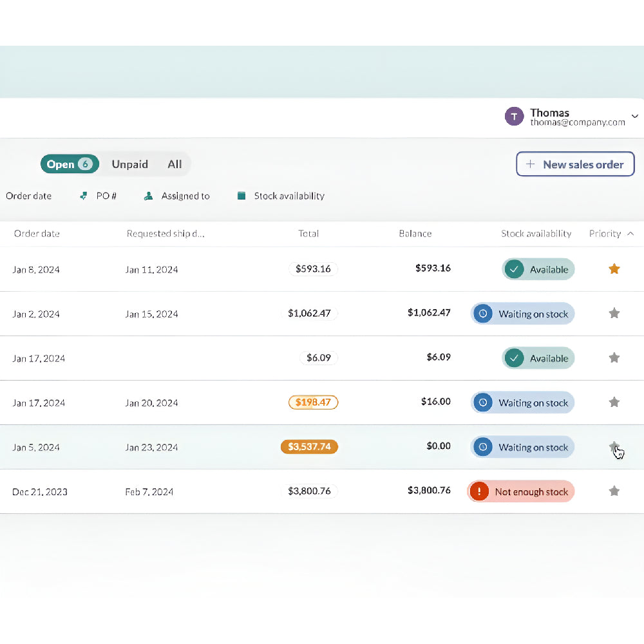Select order date Jan 2, 2024
This screenshot has width=644, height=644.
coord(36,314)
